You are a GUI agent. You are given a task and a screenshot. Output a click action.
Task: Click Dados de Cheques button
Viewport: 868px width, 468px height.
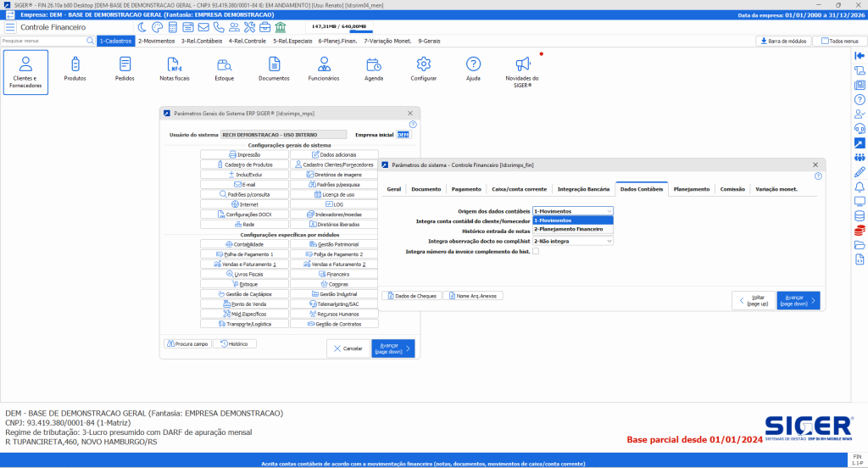pos(412,296)
